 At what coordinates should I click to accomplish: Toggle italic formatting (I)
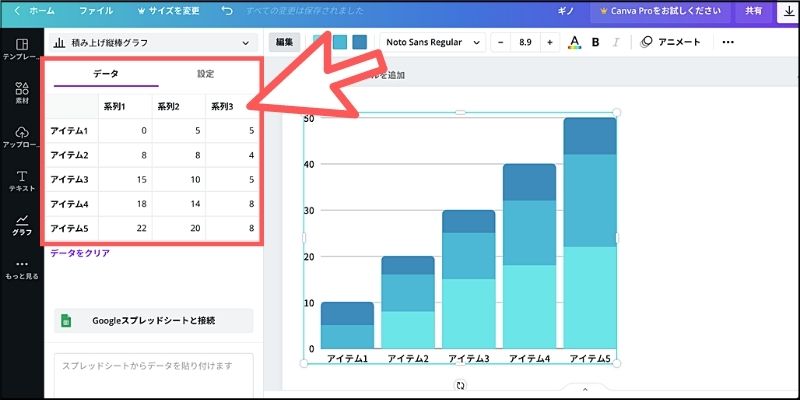point(616,42)
